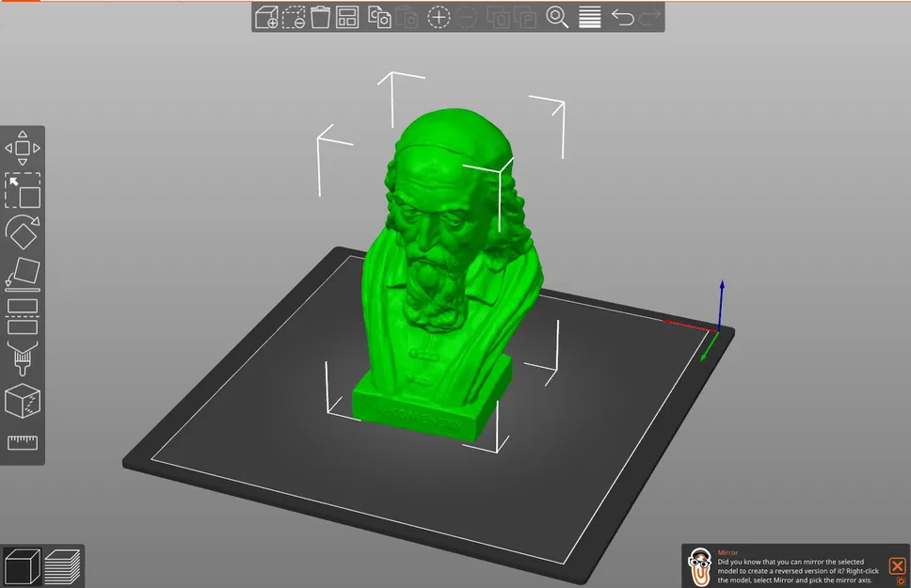Click the 'Mirror' hint title text
Screen dimensions: 911x588
(727, 552)
